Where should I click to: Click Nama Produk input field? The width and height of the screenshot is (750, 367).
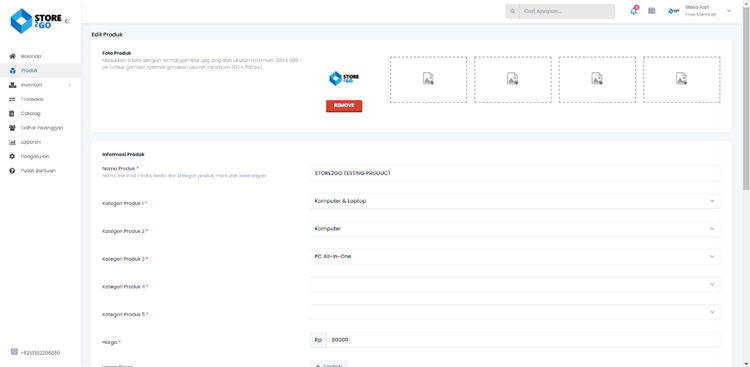(515, 173)
